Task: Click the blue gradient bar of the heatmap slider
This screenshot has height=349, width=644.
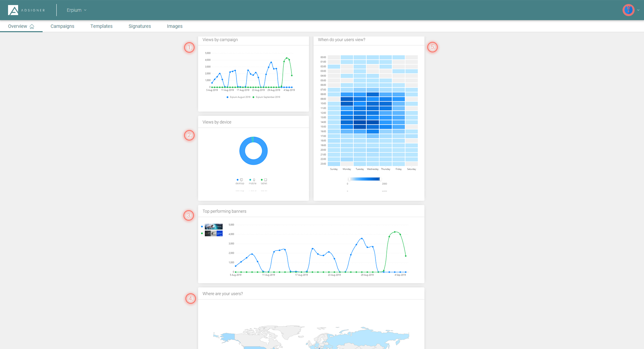Action: [365, 179]
